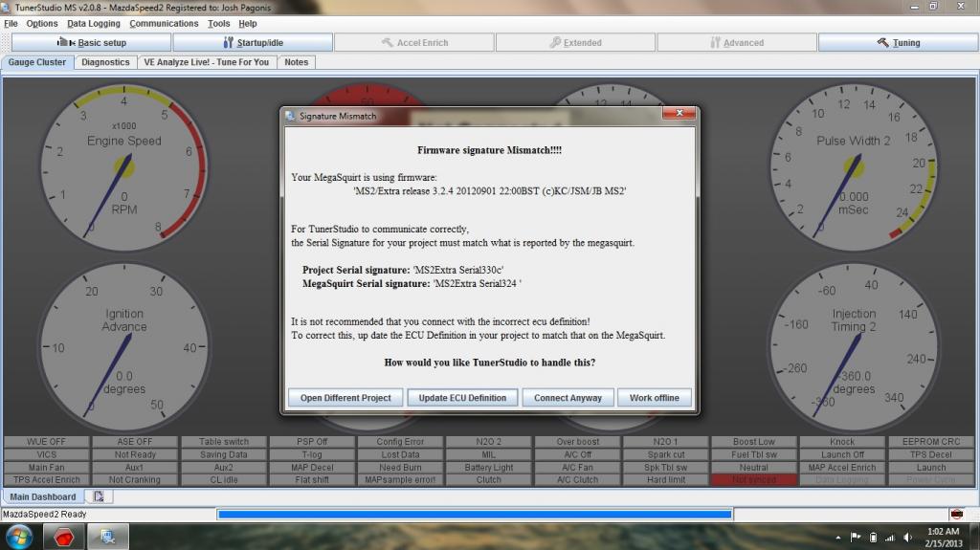Open the Tools menu
This screenshot has width=980, height=550.
(x=219, y=24)
